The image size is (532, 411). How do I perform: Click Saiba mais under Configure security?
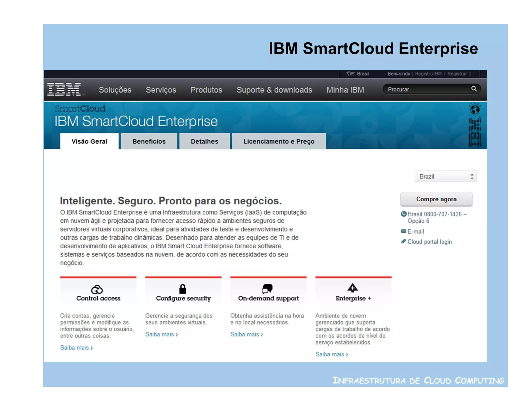pos(162,334)
